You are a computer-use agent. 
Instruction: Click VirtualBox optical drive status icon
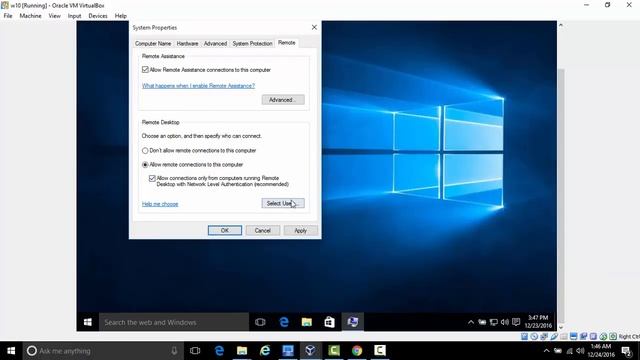pos(534,336)
